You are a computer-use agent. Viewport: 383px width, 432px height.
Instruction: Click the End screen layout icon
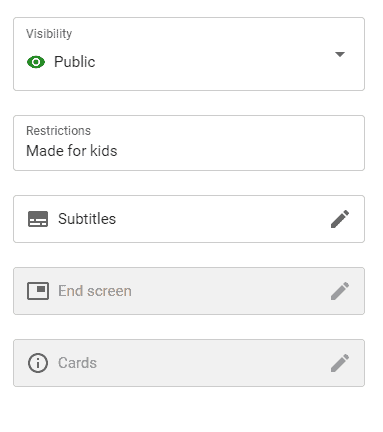(38, 291)
